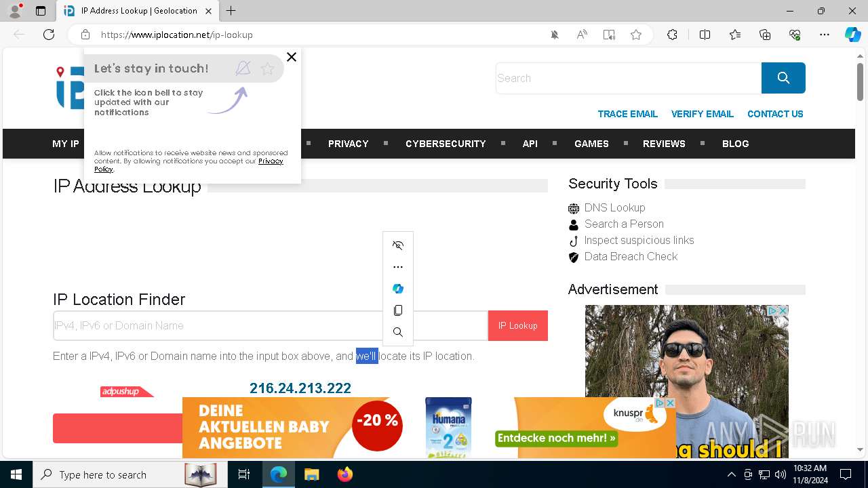Open Collections
The height and width of the screenshot is (488, 868).
tap(765, 35)
